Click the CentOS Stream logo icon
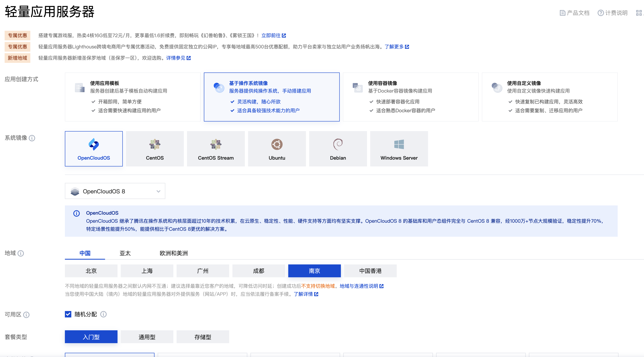This screenshot has width=644, height=357. (x=216, y=144)
